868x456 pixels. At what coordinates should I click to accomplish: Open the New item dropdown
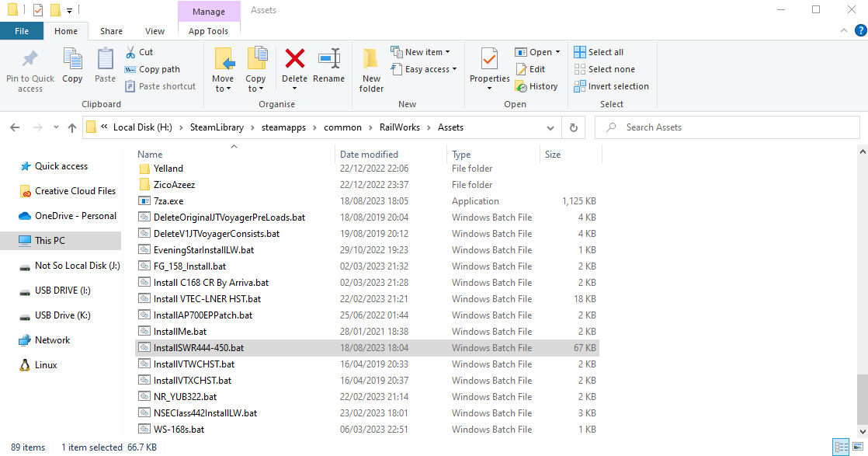pyautogui.click(x=421, y=52)
